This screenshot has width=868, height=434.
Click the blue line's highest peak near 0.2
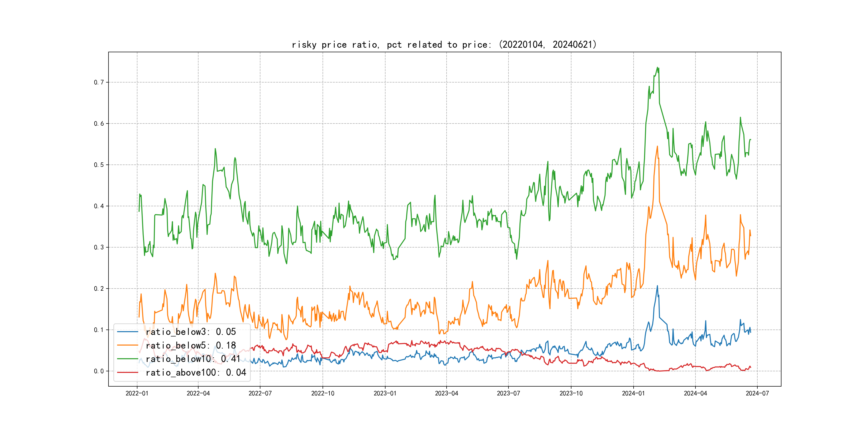[657, 286]
